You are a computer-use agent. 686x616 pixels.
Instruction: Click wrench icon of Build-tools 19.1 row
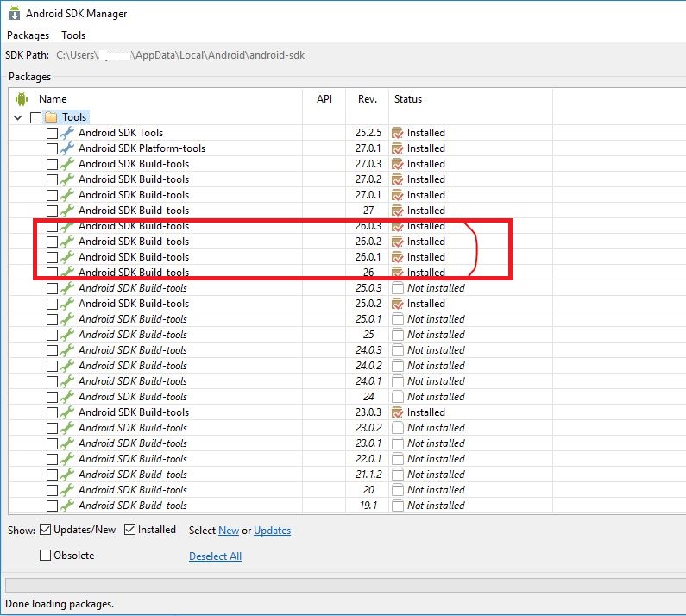tap(67, 506)
